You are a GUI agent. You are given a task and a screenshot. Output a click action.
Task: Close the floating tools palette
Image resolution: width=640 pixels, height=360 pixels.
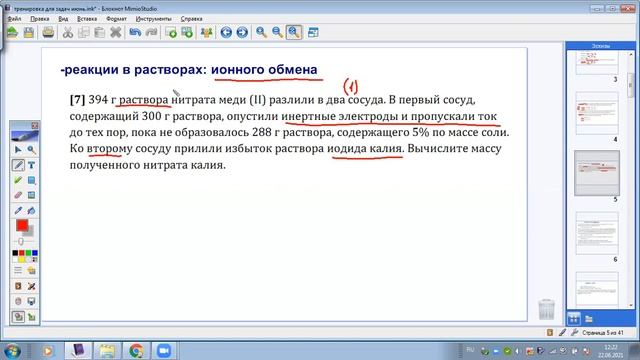[35, 126]
